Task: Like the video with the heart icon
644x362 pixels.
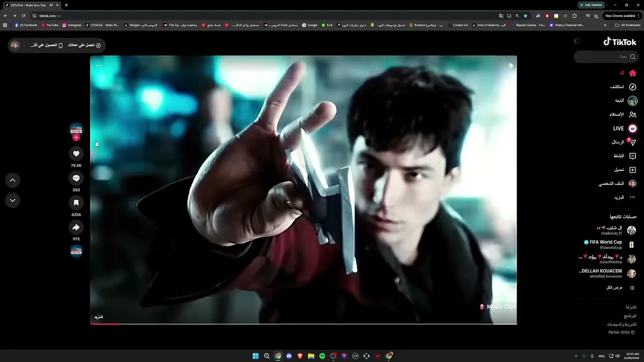Action: point(76,154)
